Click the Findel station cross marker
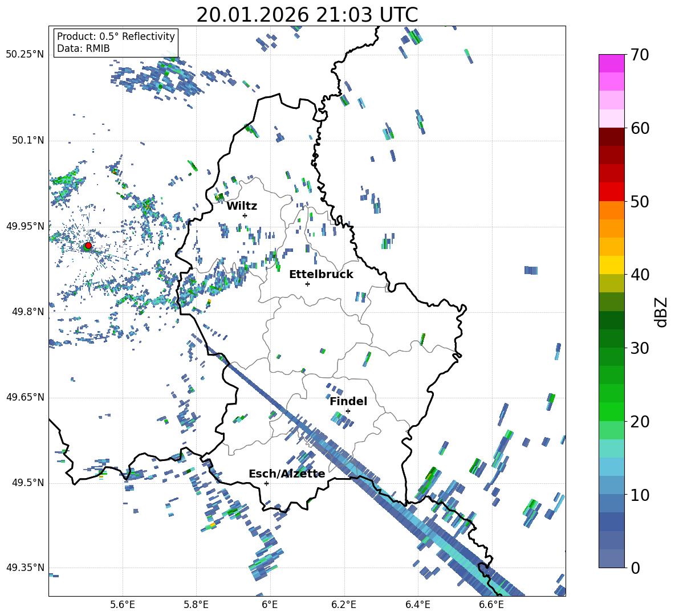The image size is (675, 616). coord(348,411)
